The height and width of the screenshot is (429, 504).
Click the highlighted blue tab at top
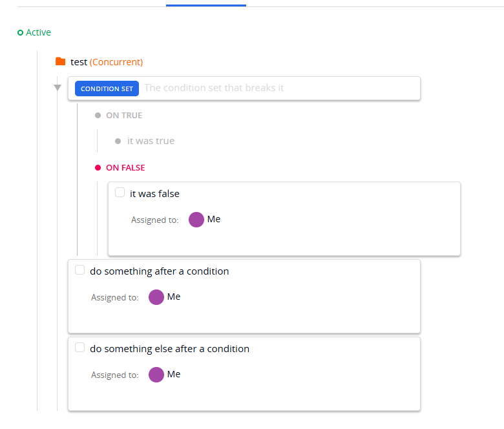(x=205, y=4)
